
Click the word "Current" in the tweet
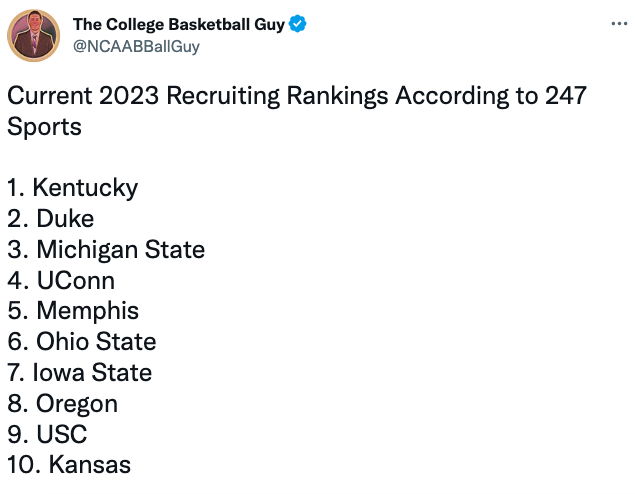click(x=50, y=96)
